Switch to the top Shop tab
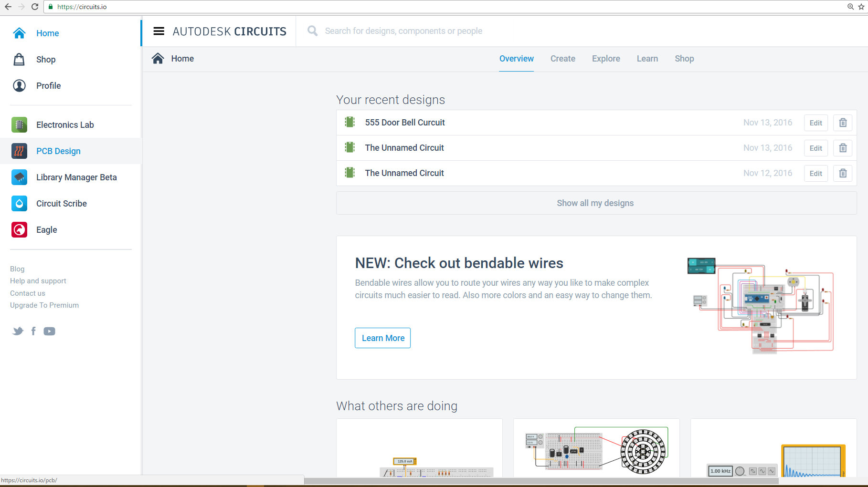868x487 pixels. (x=684, y=59)
